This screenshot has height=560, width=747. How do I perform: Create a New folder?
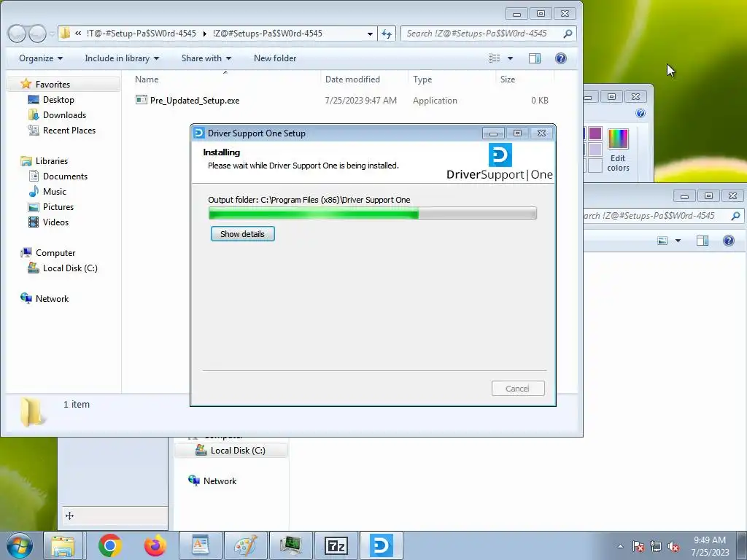tap(275, 58)
